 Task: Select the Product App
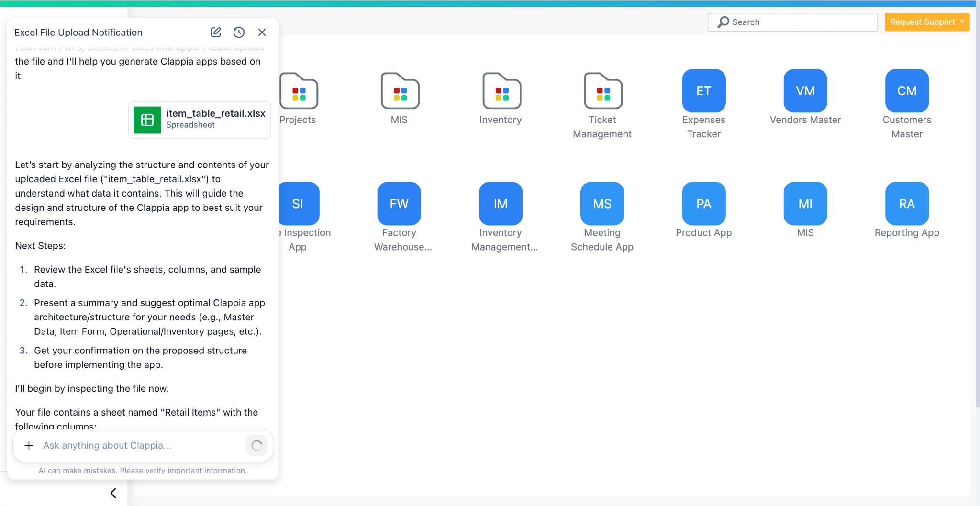(703, 203)
